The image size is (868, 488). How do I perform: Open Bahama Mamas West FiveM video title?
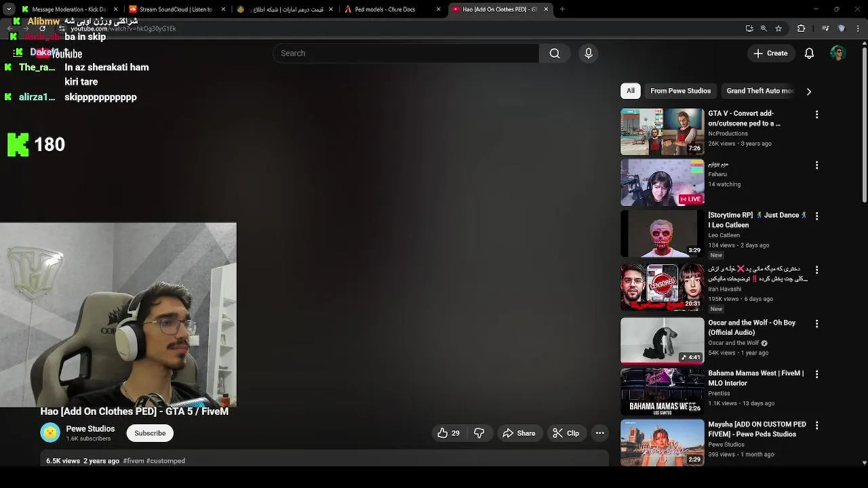pos(755,378)
